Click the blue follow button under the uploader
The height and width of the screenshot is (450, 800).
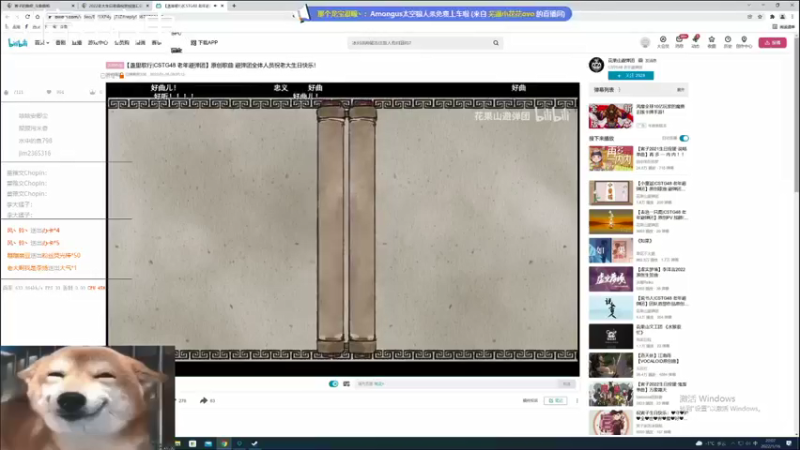coord(631,76)
